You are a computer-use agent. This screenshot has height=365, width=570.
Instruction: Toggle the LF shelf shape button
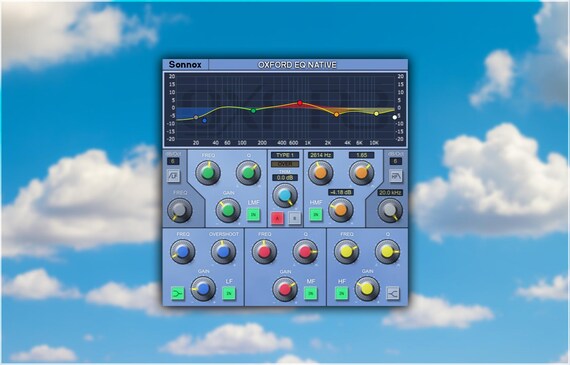point(177,293)
